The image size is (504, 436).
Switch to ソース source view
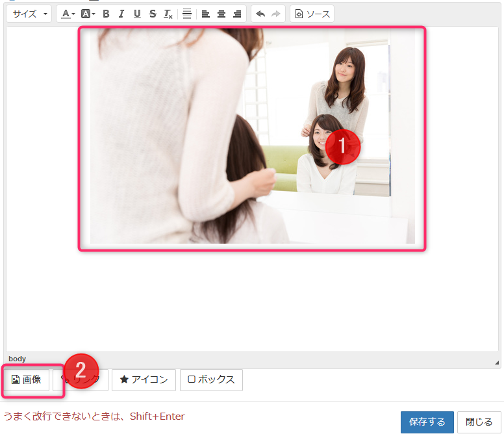[x=312, y=14]
